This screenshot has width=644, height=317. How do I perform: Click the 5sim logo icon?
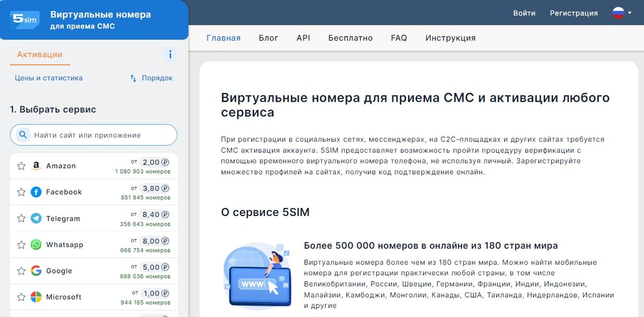pyautogui.click(x=25, y=19)
